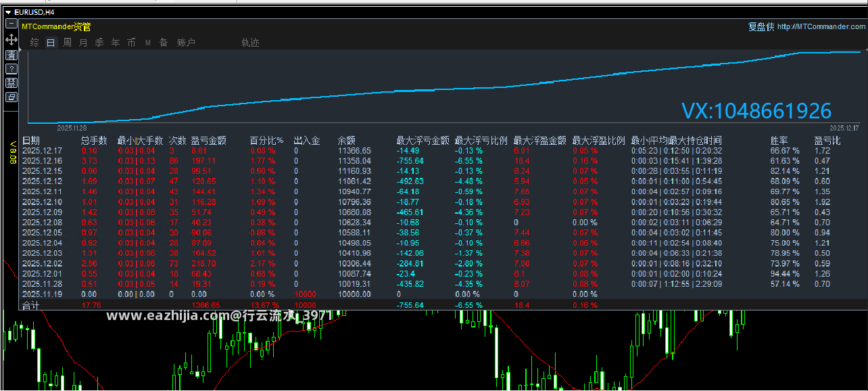868x391 pixels.
Task: Click the 次数 column header
Action: pyautogui.click(x=178, y=141)
